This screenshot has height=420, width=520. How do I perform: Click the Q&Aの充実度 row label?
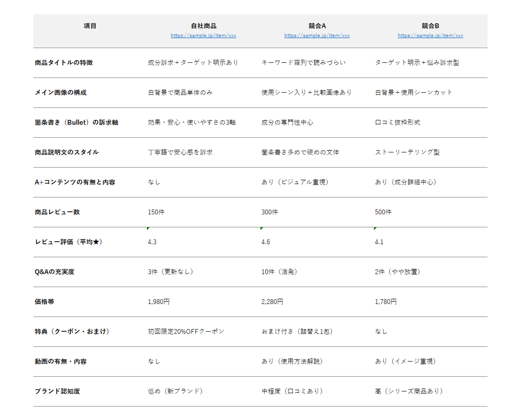(x=55, y=272)
